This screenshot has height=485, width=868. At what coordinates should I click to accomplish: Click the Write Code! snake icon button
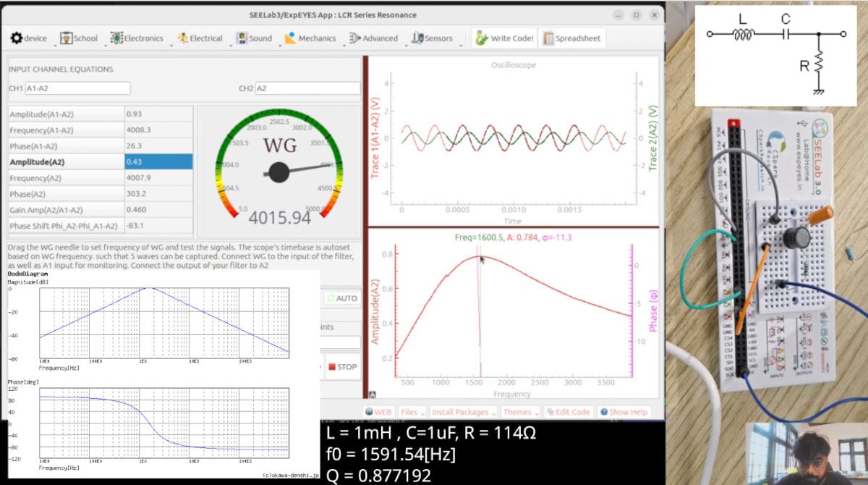(x=504, y=38)
